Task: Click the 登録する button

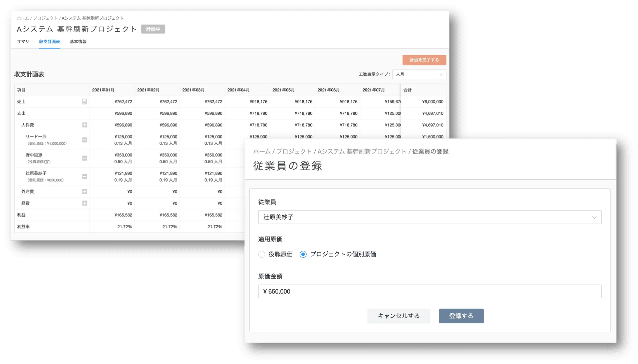Action: (461, 316)
